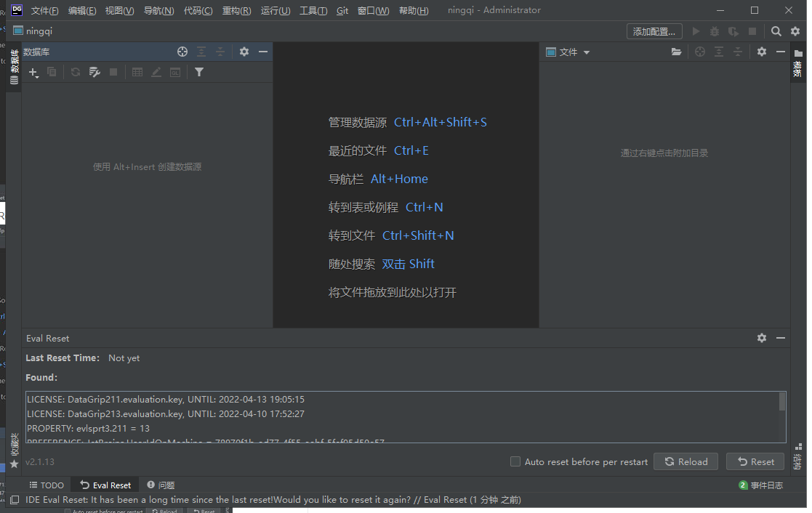Click the DataGrip211.evaluation.key license line
Viewport: 812px width, 513px height.
pyautogui.click(x=166, y=399)
